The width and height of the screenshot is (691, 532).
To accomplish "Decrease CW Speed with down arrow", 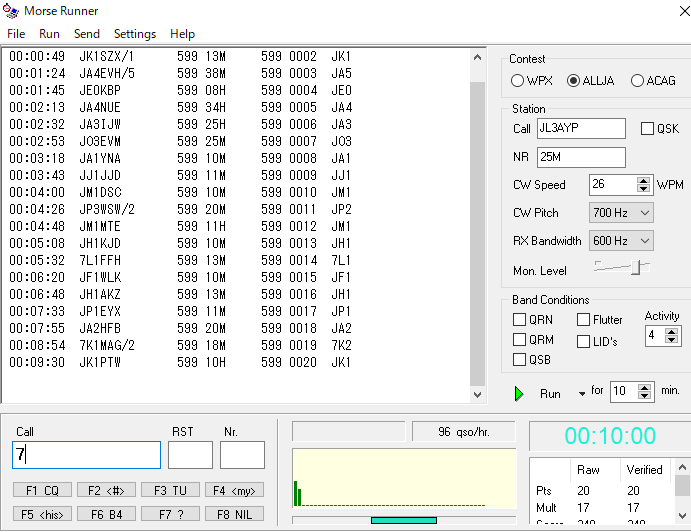I will (x=643, y=189).
